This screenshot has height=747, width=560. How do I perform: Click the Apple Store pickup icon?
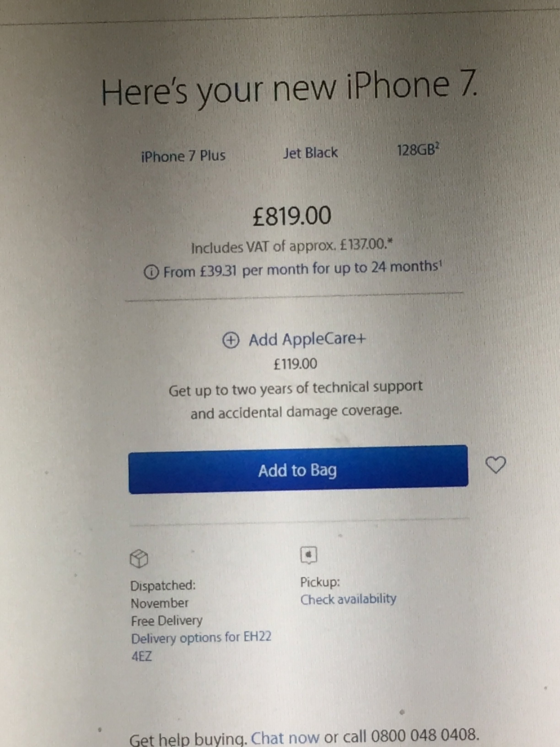[x=309, y=555]
